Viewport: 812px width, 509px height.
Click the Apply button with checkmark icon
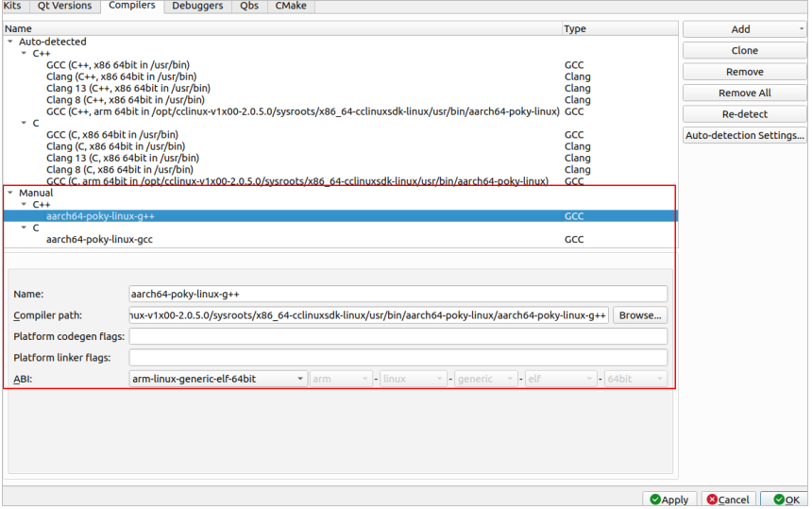tap(669, 500)
